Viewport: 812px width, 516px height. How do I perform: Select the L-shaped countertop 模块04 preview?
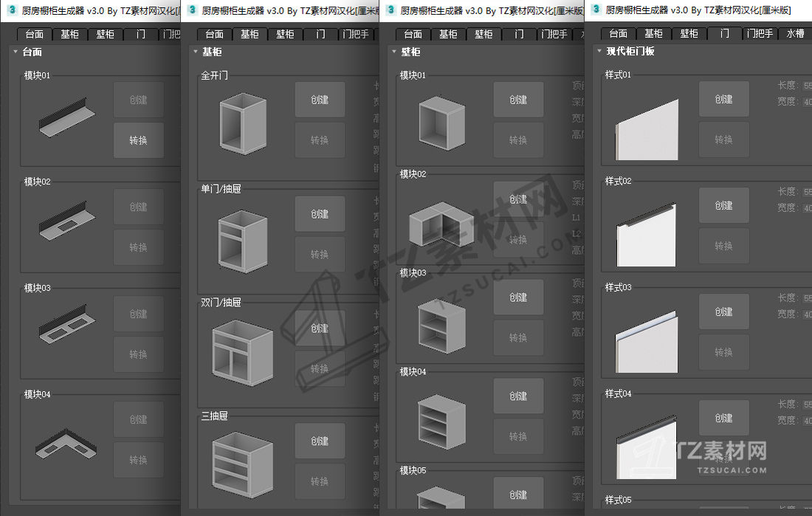[x=66, y=444]
